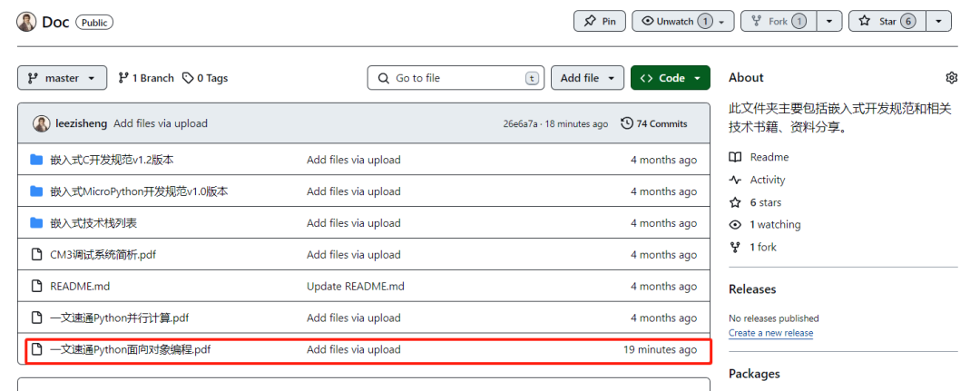Open the 嵌入式C开发规范v1.2版本 folder
980x391 pixels.
[112, 160]
